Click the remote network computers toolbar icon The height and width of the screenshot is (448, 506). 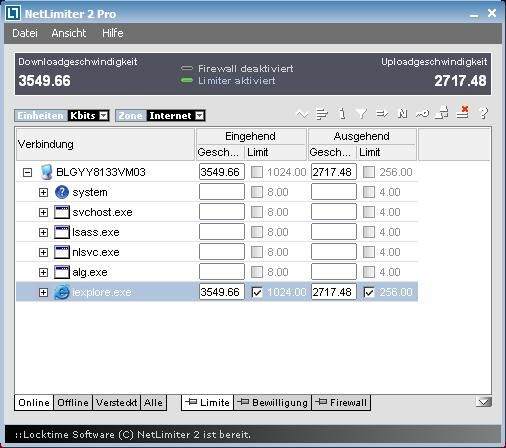pos(442,113)
